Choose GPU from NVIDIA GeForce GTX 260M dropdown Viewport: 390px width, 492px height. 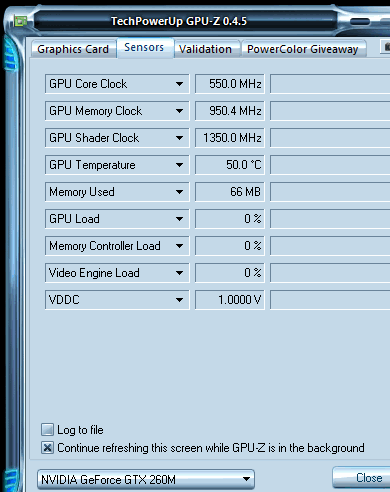pos(146,479)
